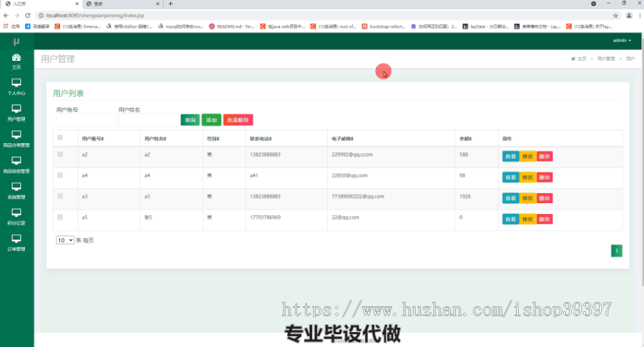Open the browser profile avatar icon
The image size is (644, 347).
(x=629, y=16)
